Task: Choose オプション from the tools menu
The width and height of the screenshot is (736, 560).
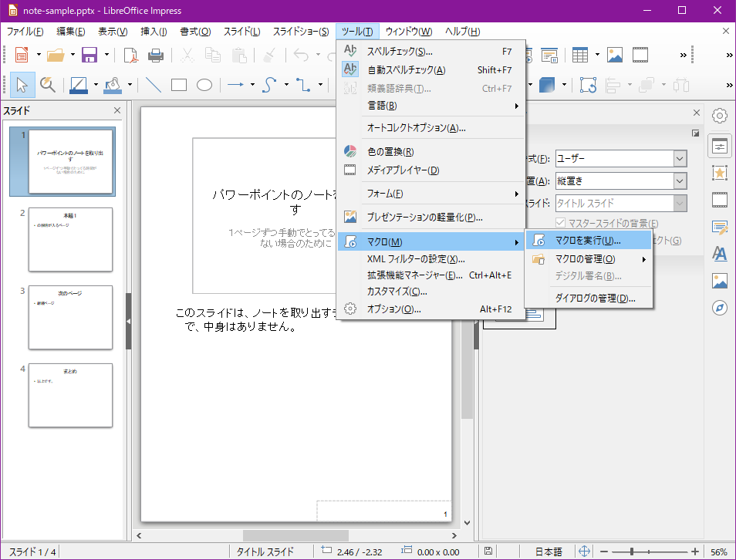Action: coord(393,309)
